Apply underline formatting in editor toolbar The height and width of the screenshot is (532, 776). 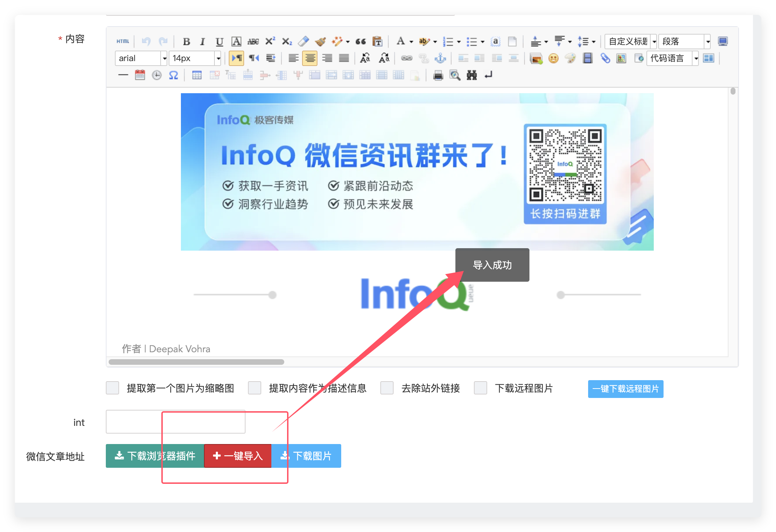219,42
